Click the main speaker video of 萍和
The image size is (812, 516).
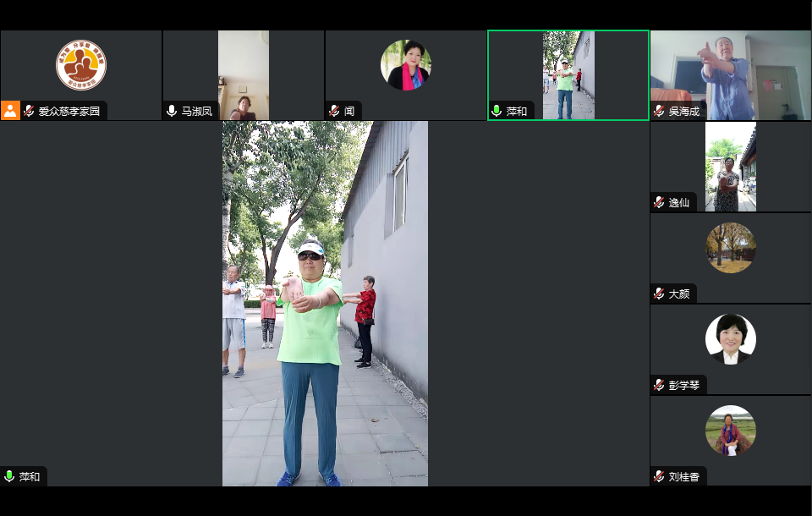pyautogui.click(x=325, y=303)
